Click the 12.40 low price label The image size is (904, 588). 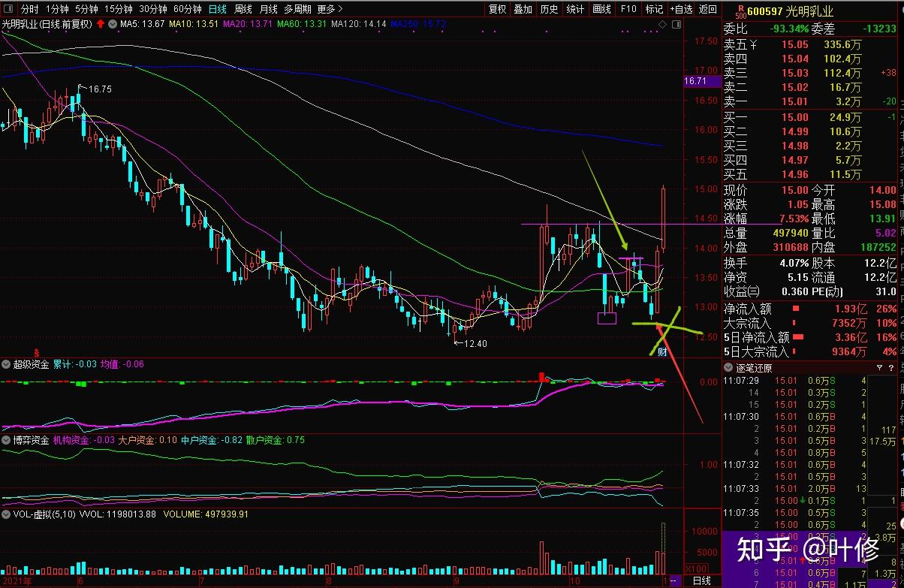475,343
